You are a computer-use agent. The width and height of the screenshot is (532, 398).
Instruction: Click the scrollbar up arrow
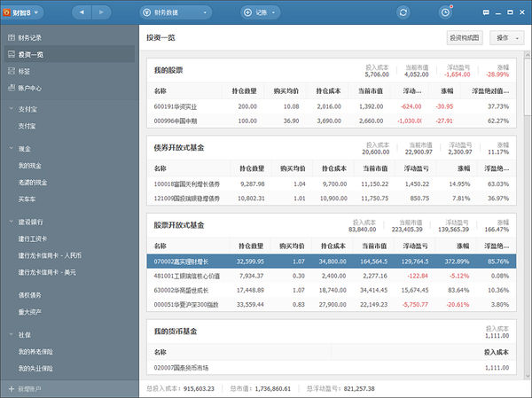pos(528,54)
